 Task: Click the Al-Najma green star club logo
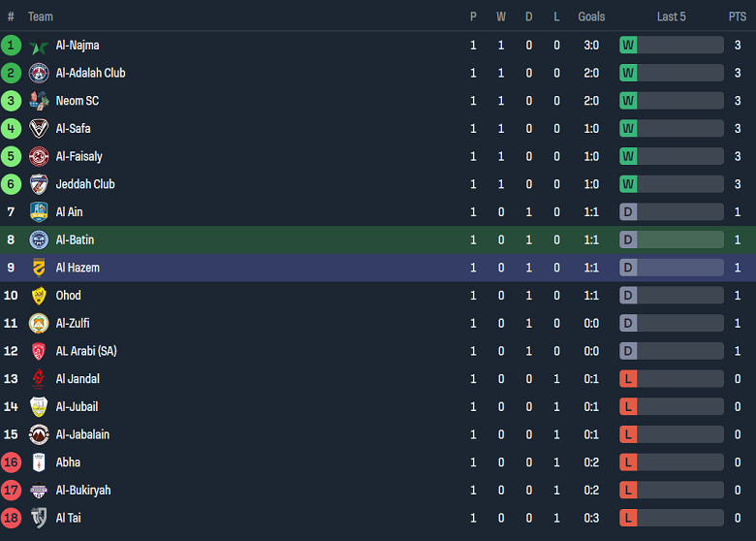click(39, 46)
